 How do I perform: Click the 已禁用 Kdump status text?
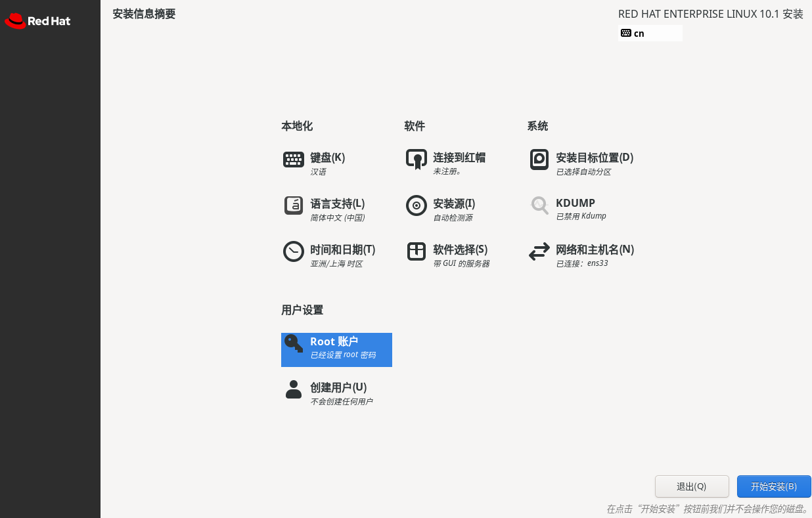[x=581, y=216]
